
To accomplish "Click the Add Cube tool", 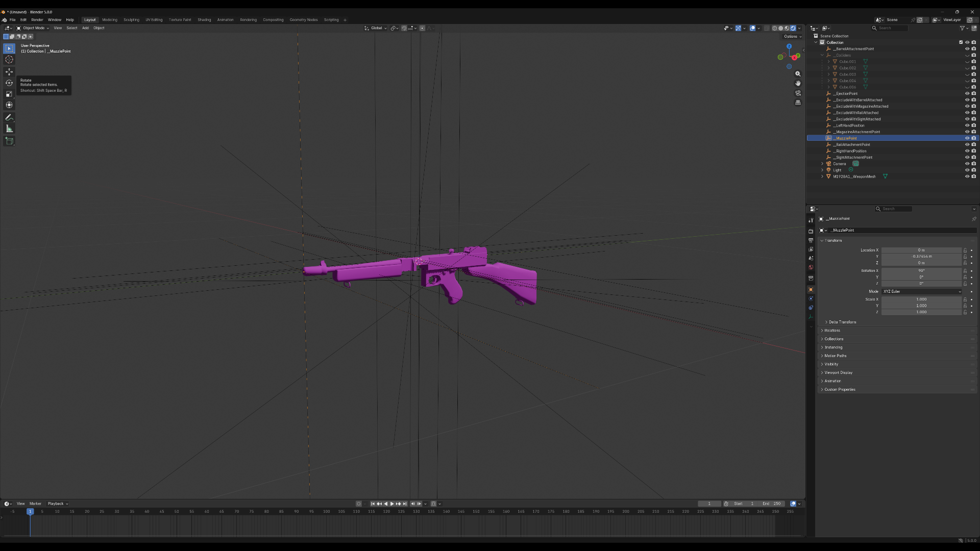I will [x=9, y=141].
